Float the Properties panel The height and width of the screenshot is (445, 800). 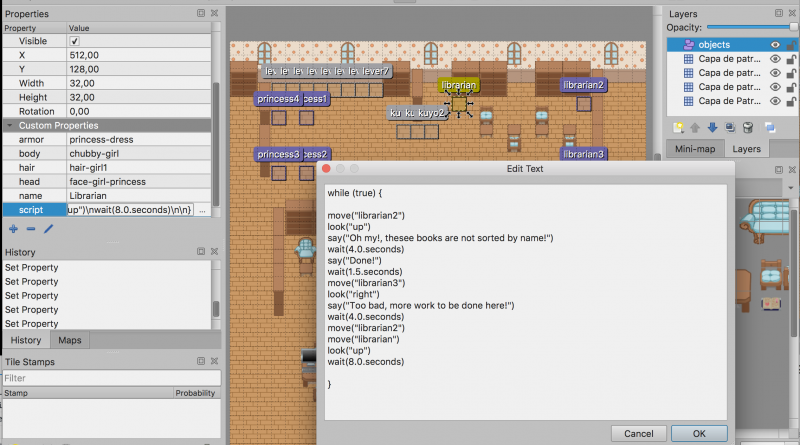tap(201, 13)
